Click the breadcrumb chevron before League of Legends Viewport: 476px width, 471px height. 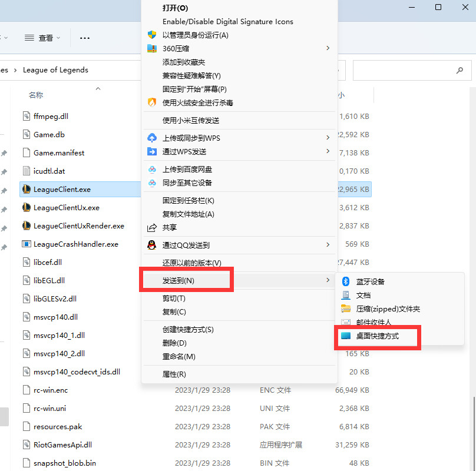(x=15, y=70)
